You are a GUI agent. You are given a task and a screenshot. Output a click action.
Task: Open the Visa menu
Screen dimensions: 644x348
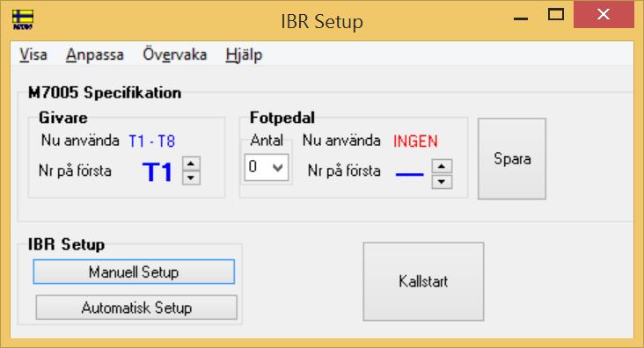click(x=33, y=54)
